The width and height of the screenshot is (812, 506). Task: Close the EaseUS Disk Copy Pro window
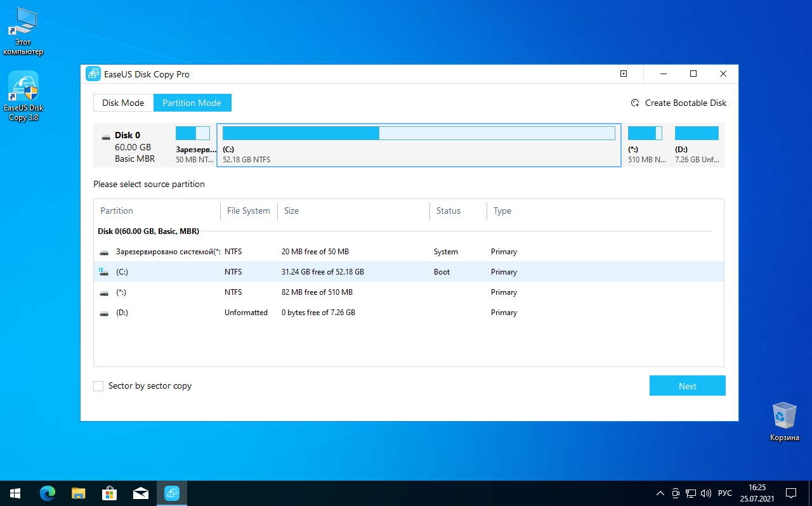coord(723,74)
